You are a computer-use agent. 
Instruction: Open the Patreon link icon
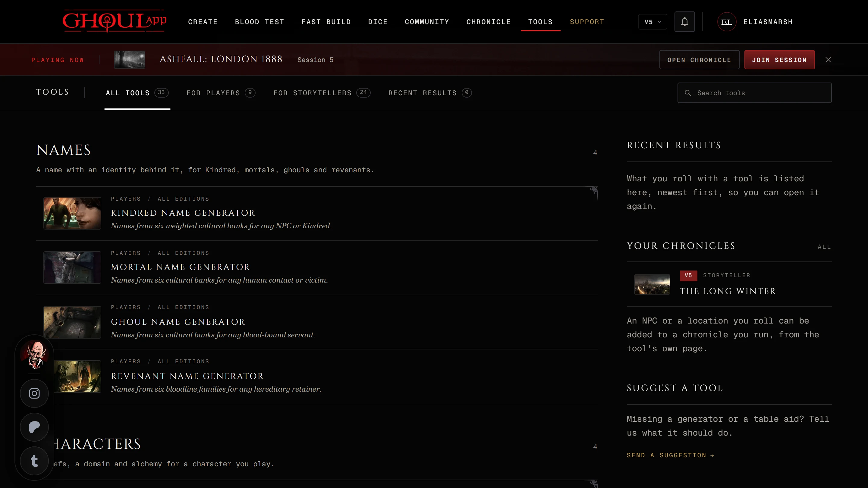[34, 427]
